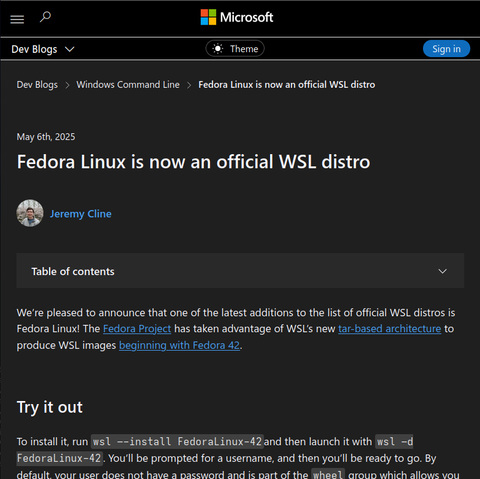This screenshot has width=480, height=479.
Task: Click the search magnifier icon
Action: click(x=45, y=16)
